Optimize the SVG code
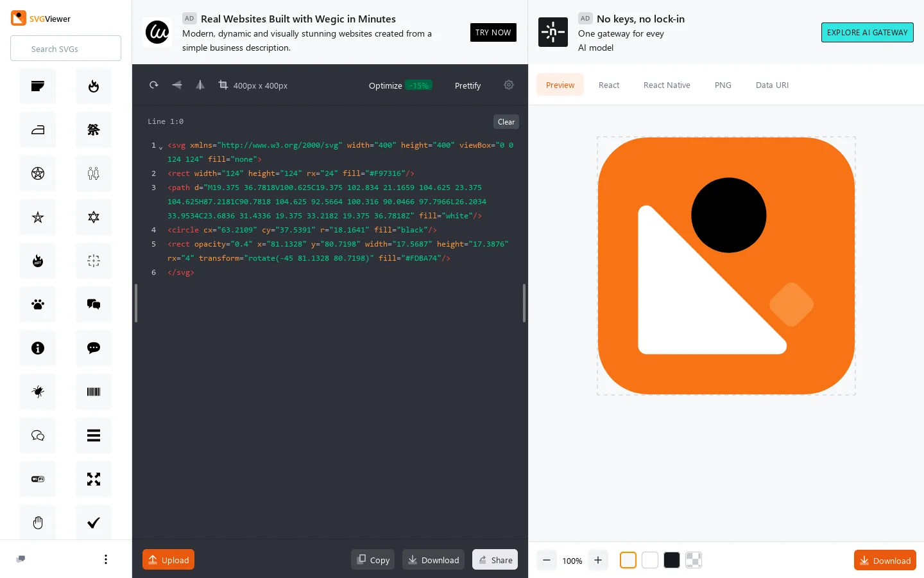Screen dimensions: 924x578 [400, 85]
